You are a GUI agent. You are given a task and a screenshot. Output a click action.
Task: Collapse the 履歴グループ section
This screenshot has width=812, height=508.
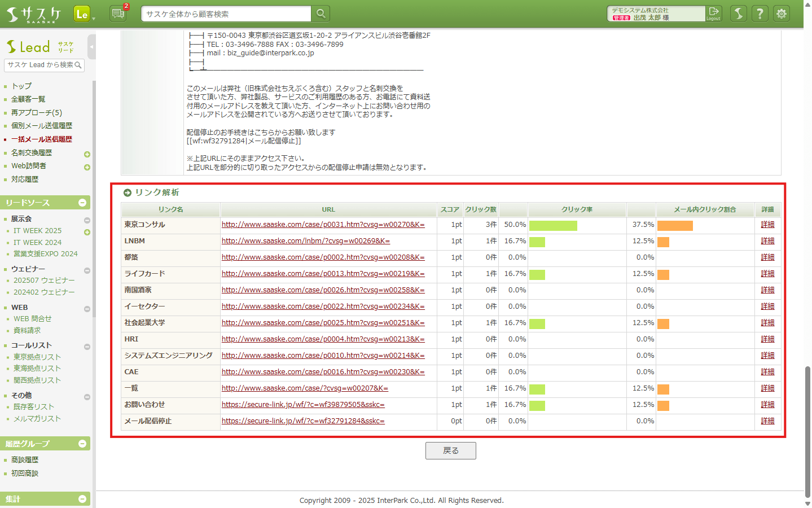point(82,444)
